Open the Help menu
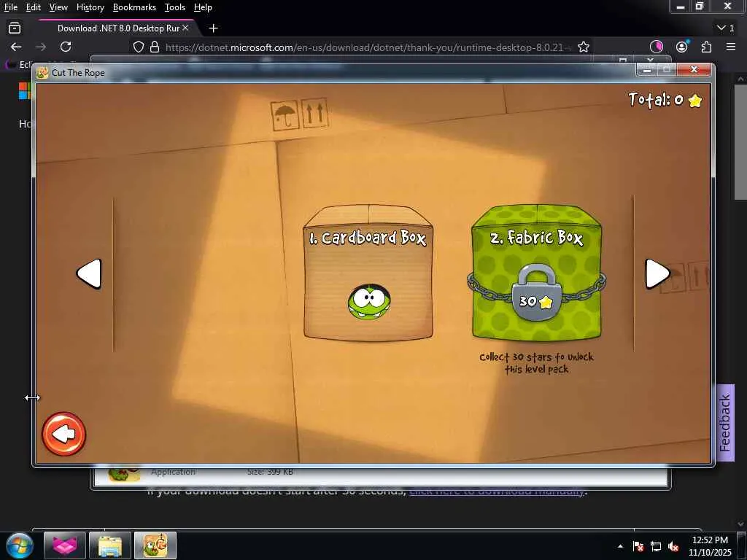747x560 pixels. tap(203, 7)
